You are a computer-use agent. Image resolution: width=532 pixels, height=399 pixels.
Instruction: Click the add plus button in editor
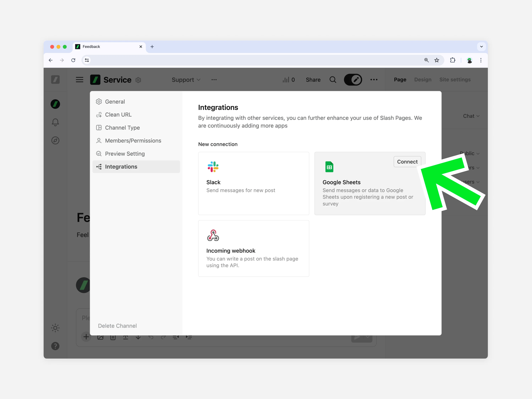pos(86,337)
